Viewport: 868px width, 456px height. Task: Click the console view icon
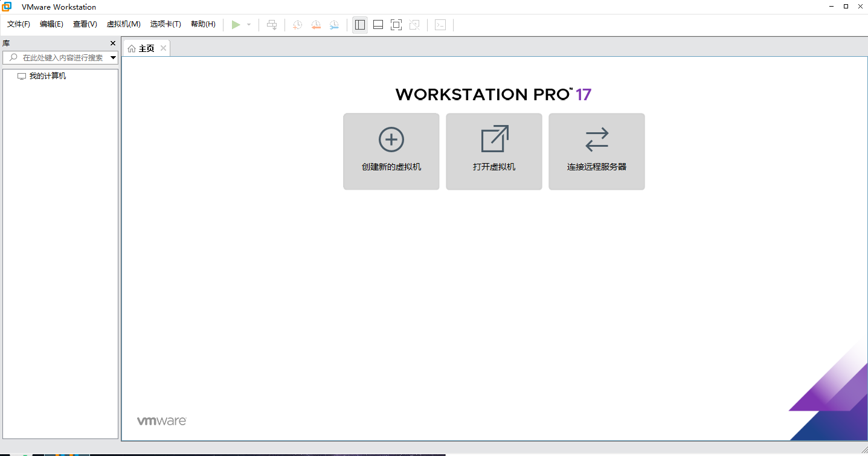441,25
